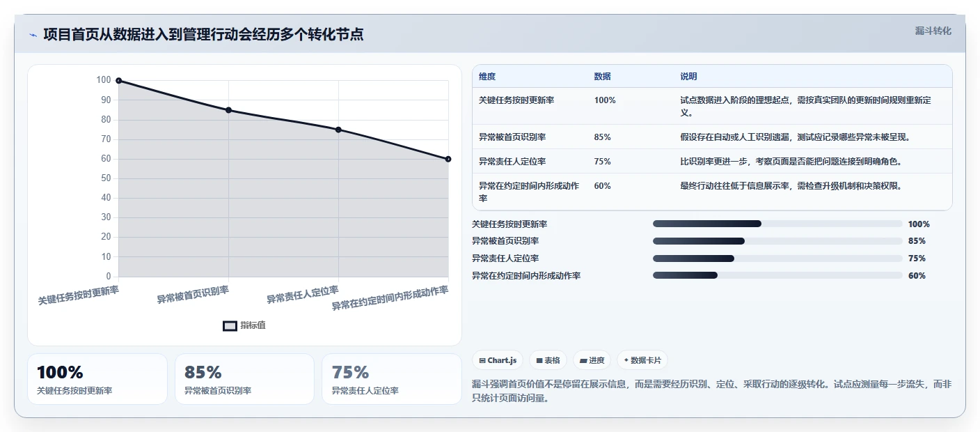980x432 pixels.
Task: Click the 75% value in the table
Action: coord(603,162)
